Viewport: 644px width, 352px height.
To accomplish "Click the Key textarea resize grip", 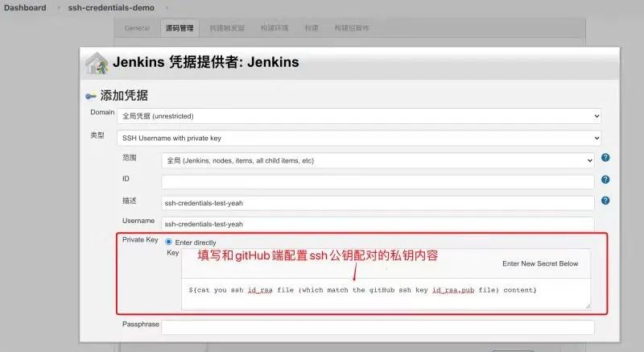I will coord(588,306).
